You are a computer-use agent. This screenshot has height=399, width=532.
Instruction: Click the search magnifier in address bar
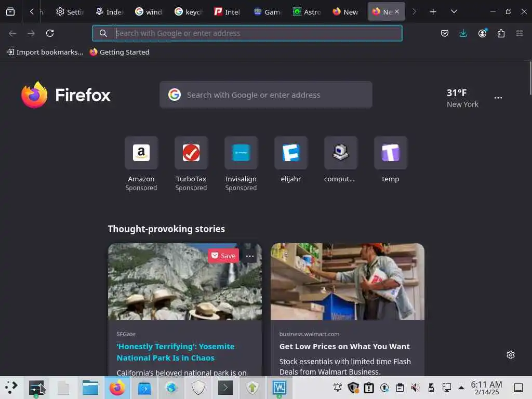[x=103, y=33]
